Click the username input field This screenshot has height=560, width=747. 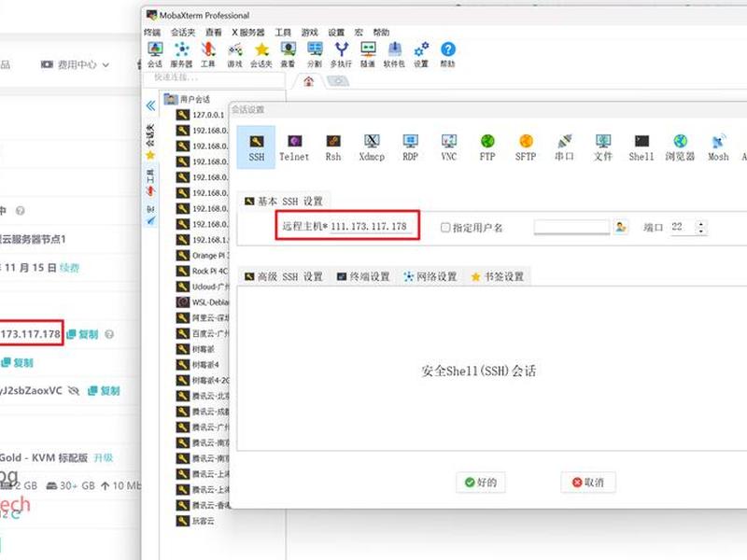click(x=571, y=227)
